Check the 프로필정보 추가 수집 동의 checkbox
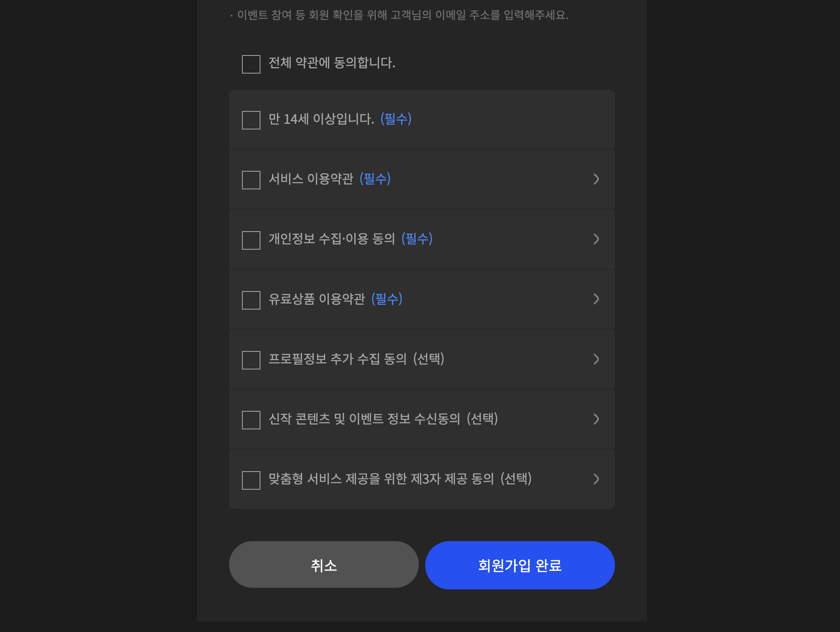 click(251, 360)
